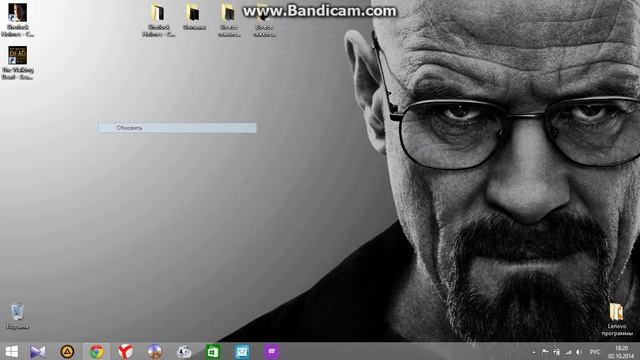640x360 pixels.
Task: Open the purple taskbar app icon
Action: pyautogui.click(x=271, y=351)
